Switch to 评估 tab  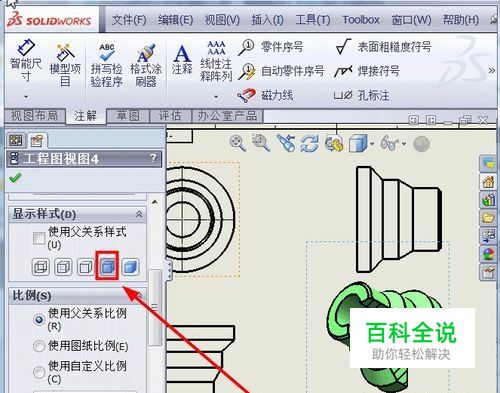coord(170,116)
